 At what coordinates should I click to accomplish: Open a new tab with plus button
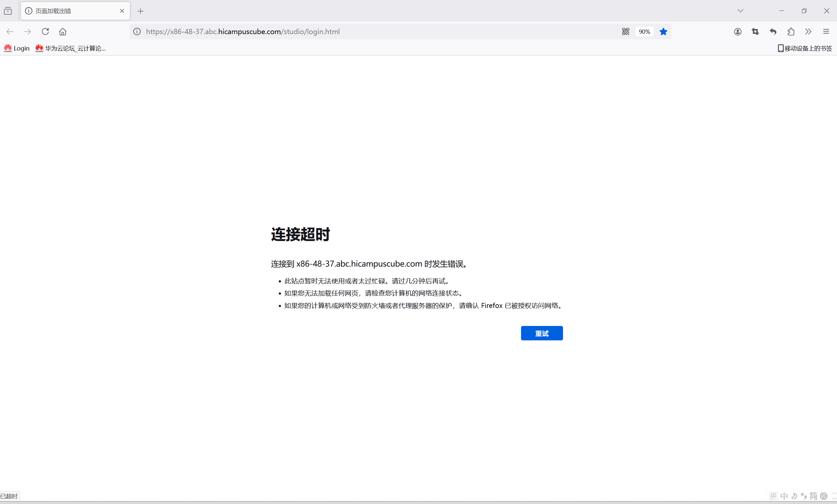(x=141, y=11)
